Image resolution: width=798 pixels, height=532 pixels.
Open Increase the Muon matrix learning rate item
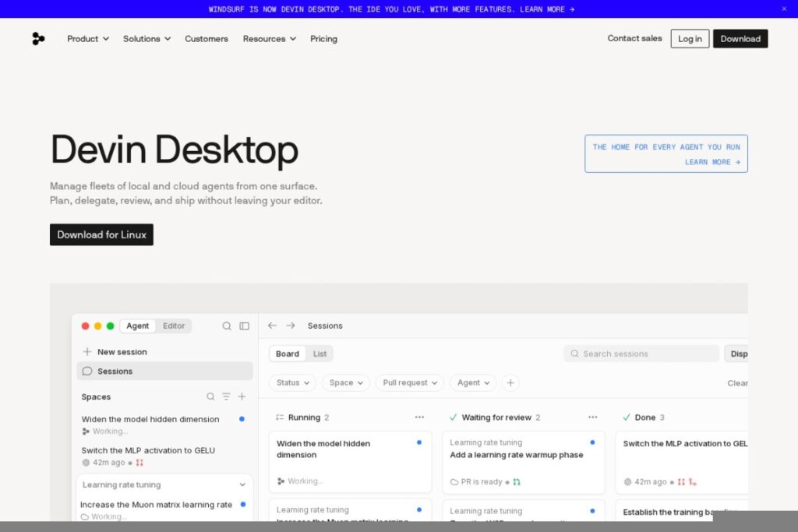point(163,509)
